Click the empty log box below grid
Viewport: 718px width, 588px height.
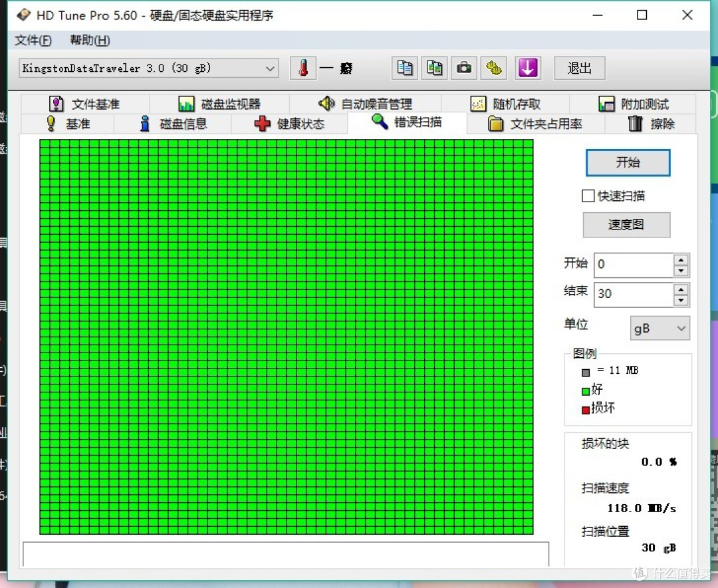(286, 554)
